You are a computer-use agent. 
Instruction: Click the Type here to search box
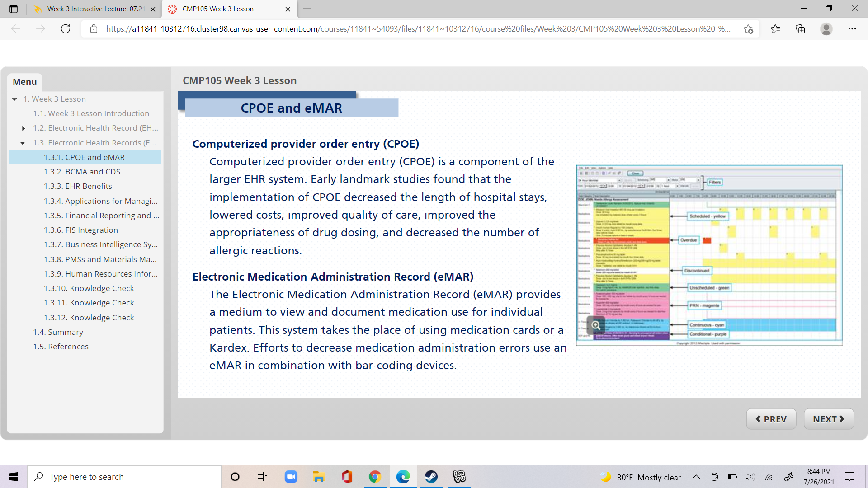[124, 477]
